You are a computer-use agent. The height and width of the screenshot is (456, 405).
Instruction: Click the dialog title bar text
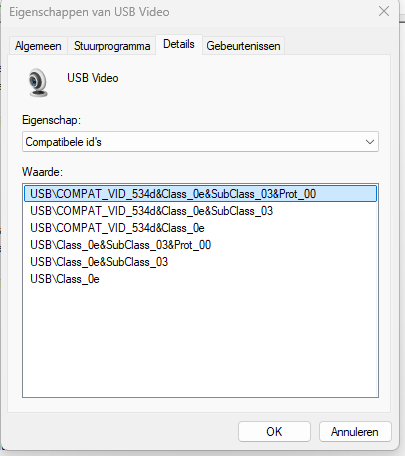[x=89, y=12]
